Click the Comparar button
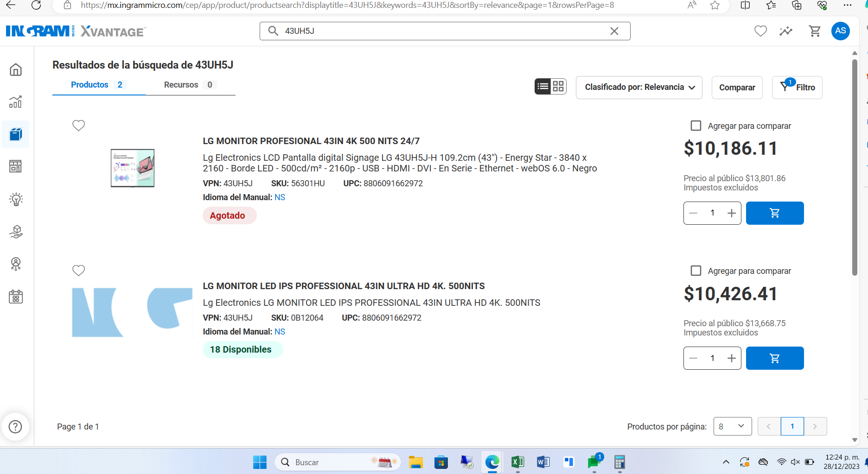This screenshot has width=868, height=474. click(737, 88)
